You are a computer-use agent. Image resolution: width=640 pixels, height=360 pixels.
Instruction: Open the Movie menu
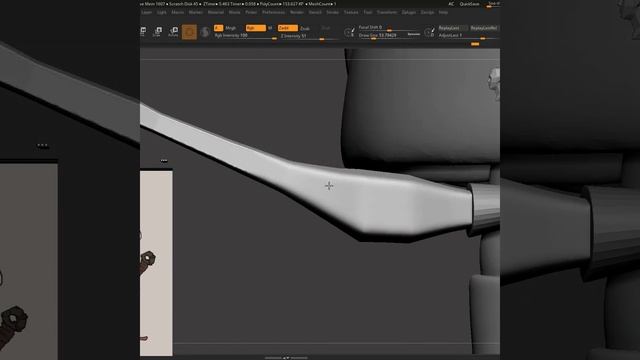click(235, 12)
